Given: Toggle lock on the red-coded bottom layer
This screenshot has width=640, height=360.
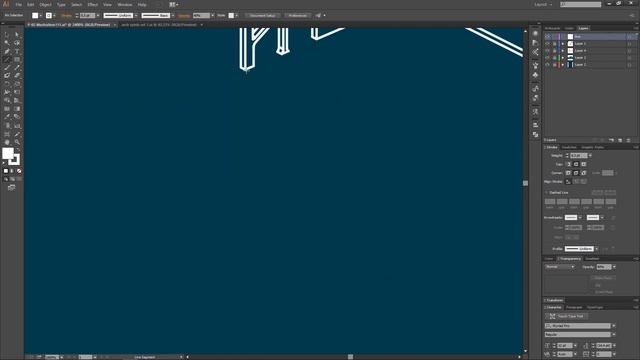Looking at the screenshot, I should [554, 64].
